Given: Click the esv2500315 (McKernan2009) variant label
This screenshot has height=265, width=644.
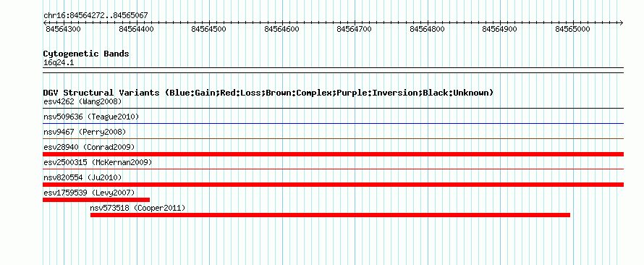Looking at the screenshot, I should (98, 162).
